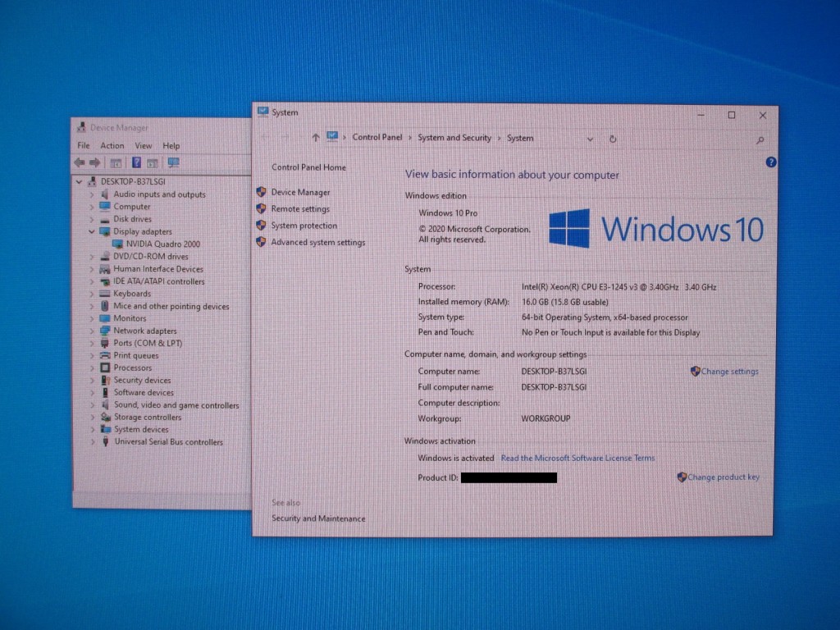
Task: Select the Monitors icon
Action: click(105, 318)
